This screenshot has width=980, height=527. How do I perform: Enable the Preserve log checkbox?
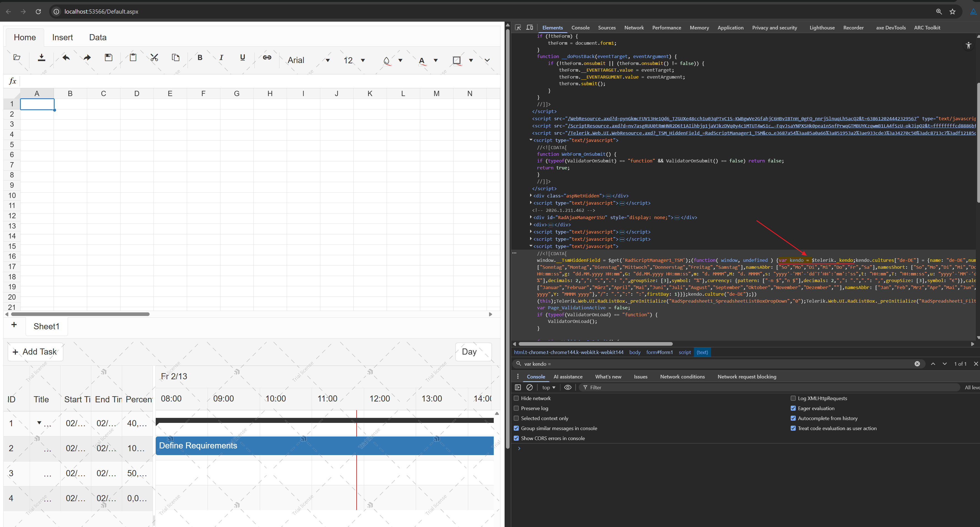point(516,408)
